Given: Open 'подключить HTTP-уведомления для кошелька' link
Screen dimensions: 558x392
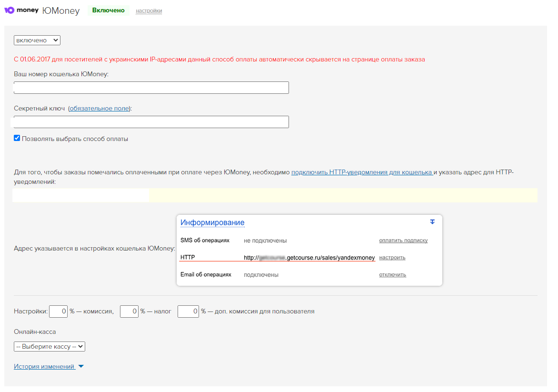Looking at the screenshot, I should click(362, 172).
